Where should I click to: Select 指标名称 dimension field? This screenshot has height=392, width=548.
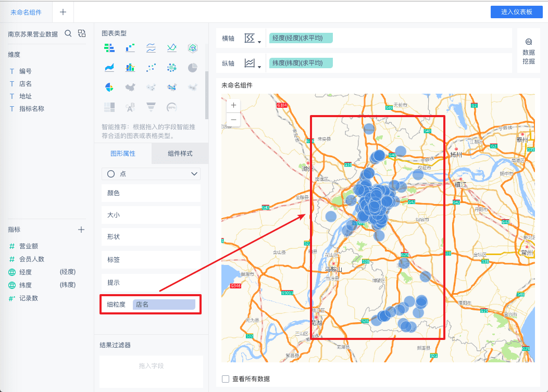tap(31, 109)
